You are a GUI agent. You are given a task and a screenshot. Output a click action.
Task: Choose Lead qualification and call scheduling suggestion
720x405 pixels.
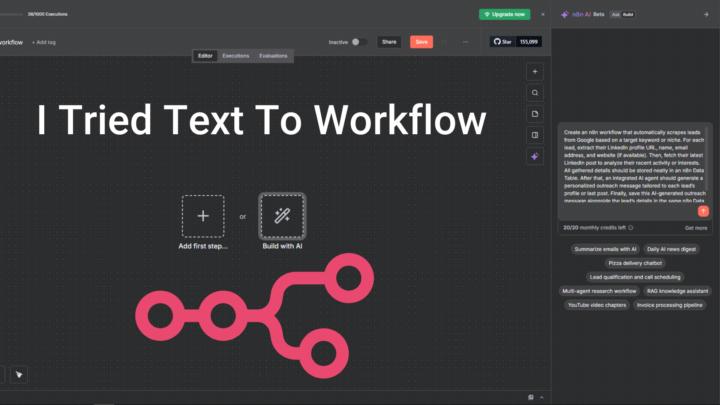coord(635,277)
